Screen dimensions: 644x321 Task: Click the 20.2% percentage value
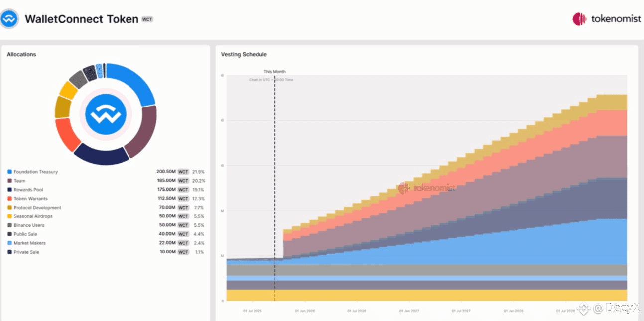[198, 181]
